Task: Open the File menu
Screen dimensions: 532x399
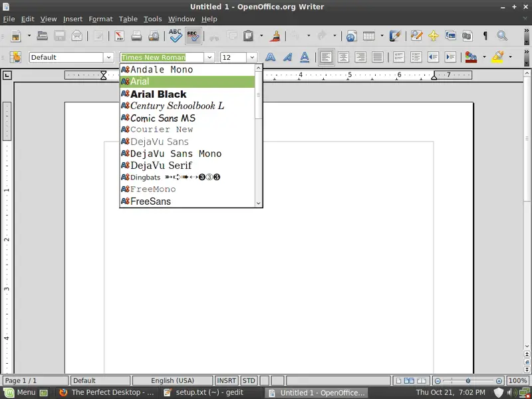Action: (x=9, y=19)
